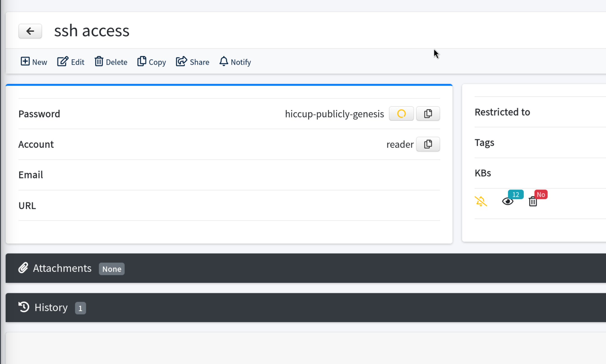606x364 pixels.
Task: Click Copy in the toolbar
Action: click(152, 62)
